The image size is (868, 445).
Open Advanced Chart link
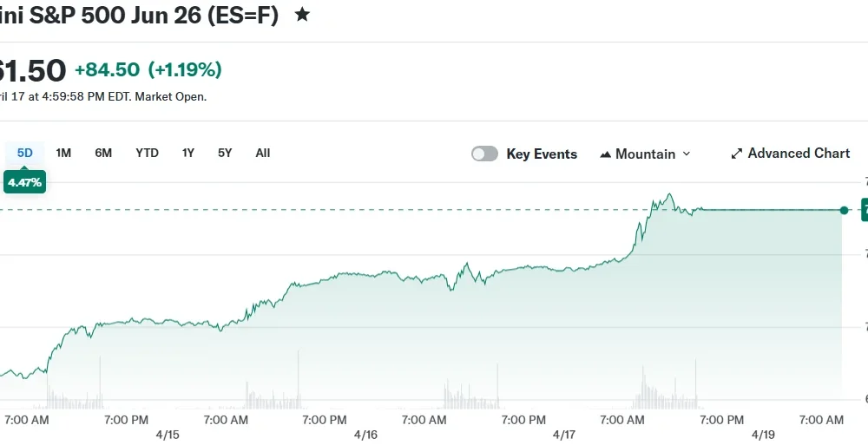[791, 154]
